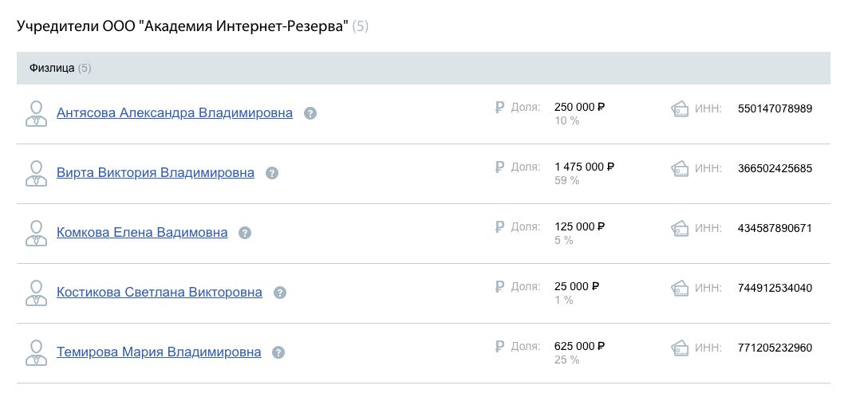Viewport: 868px width, 405px height.
Task: Click the help icon next to Вирта Виктория
Action: click(x=272, y=173)
